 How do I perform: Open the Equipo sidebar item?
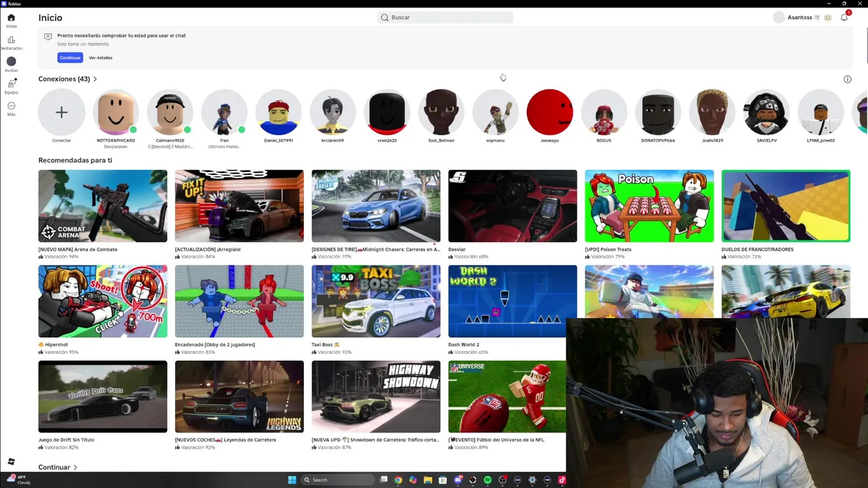click(x=11, y=83)
